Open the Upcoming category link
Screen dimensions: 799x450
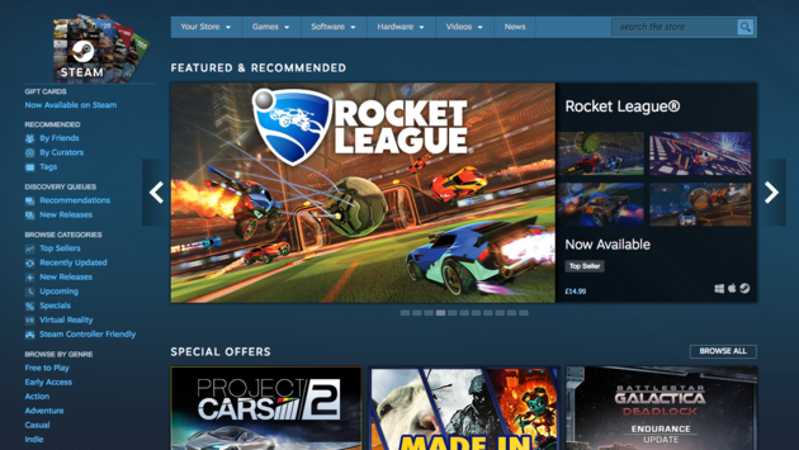point(59,292)
